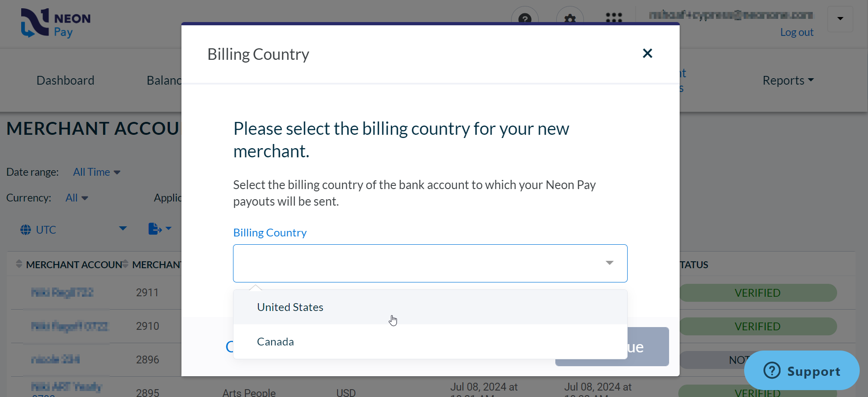Click the Support help bubble icon

771,370
